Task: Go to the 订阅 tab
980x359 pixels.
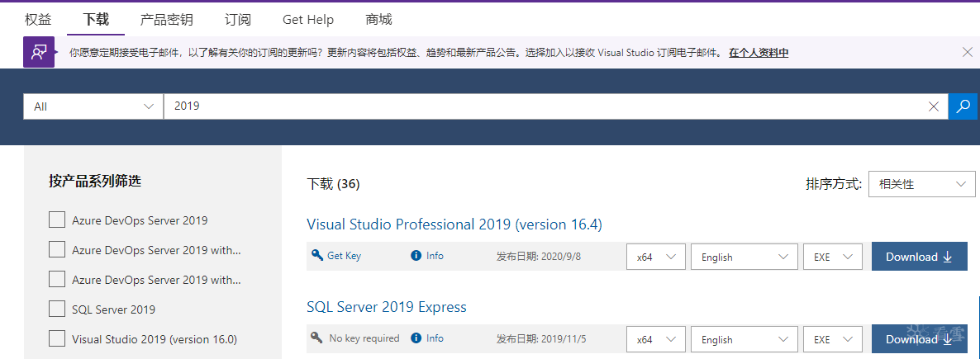Action: [x=237, y=19]
